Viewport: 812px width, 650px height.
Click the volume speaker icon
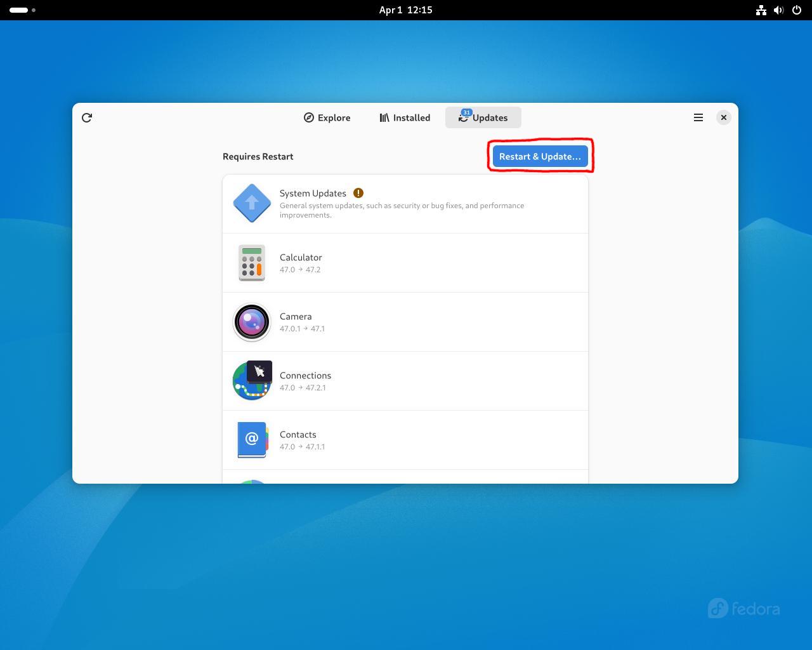pyautogui.click(x=779, y=10)
